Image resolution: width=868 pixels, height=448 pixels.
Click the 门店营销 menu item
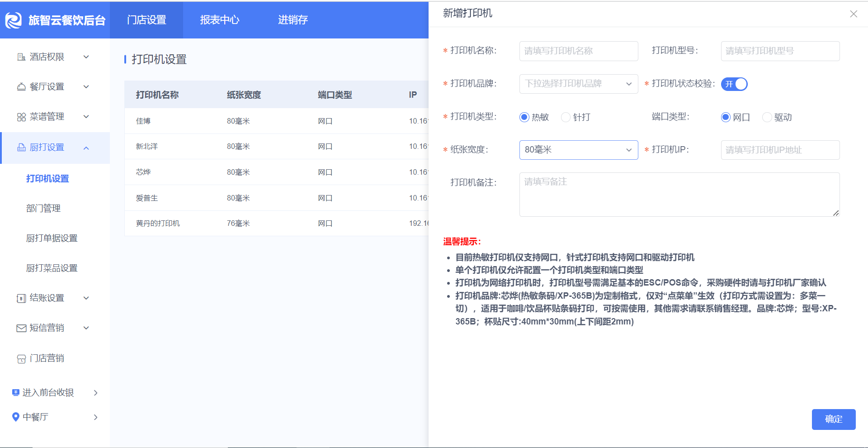coord(47,358)
